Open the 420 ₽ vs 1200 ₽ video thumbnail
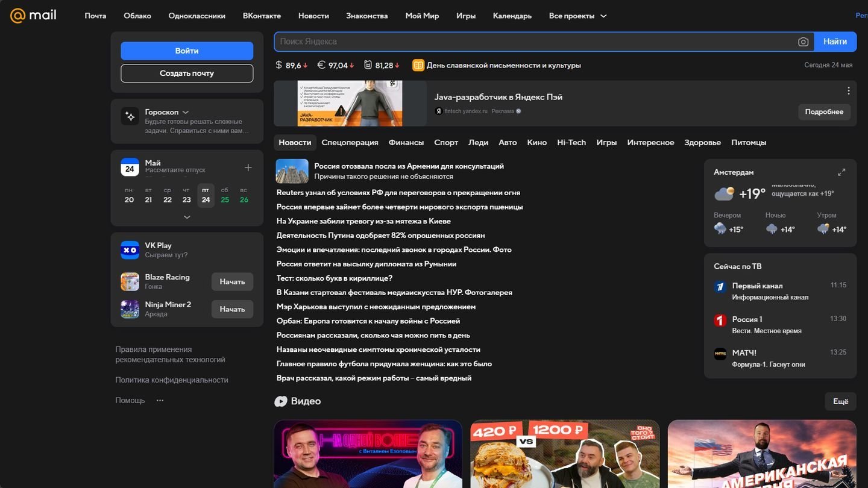868x488 pixels. click(565, 454)
